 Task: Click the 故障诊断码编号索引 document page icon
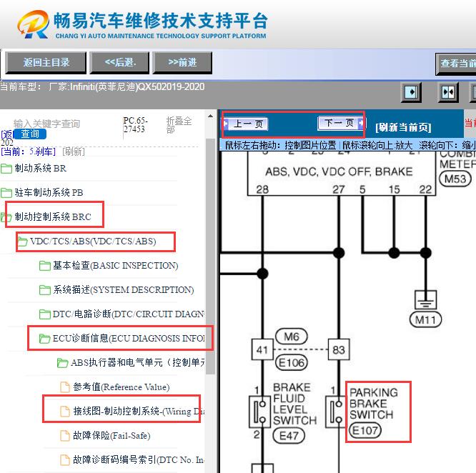[x=64, y=460]
